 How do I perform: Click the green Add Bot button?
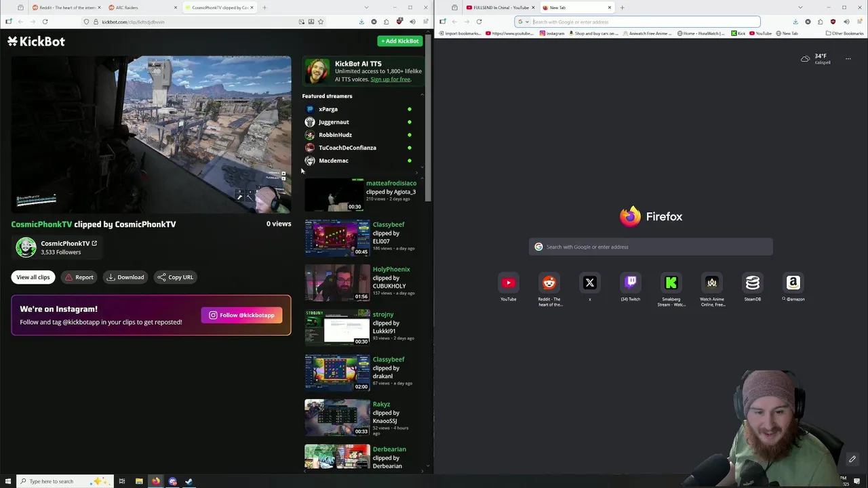tap(399, 41)
